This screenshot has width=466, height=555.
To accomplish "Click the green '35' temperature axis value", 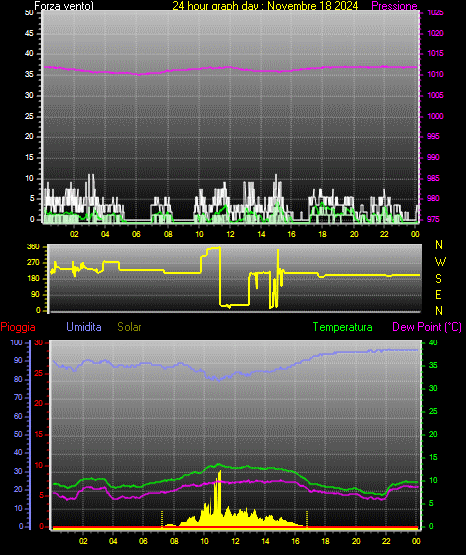I will (433, 365).
